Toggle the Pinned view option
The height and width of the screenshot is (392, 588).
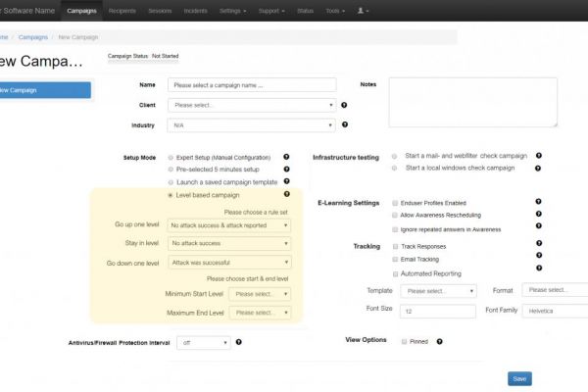[x=404, y=342]
